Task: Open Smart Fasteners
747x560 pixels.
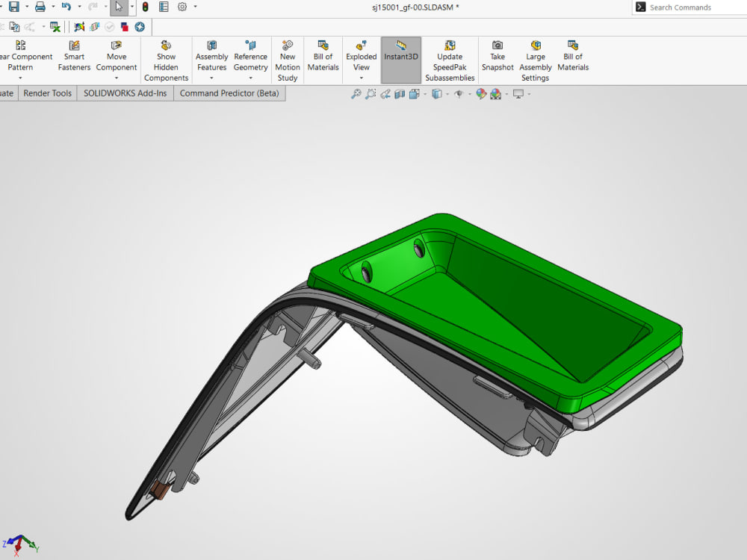Action: [74, 56]
